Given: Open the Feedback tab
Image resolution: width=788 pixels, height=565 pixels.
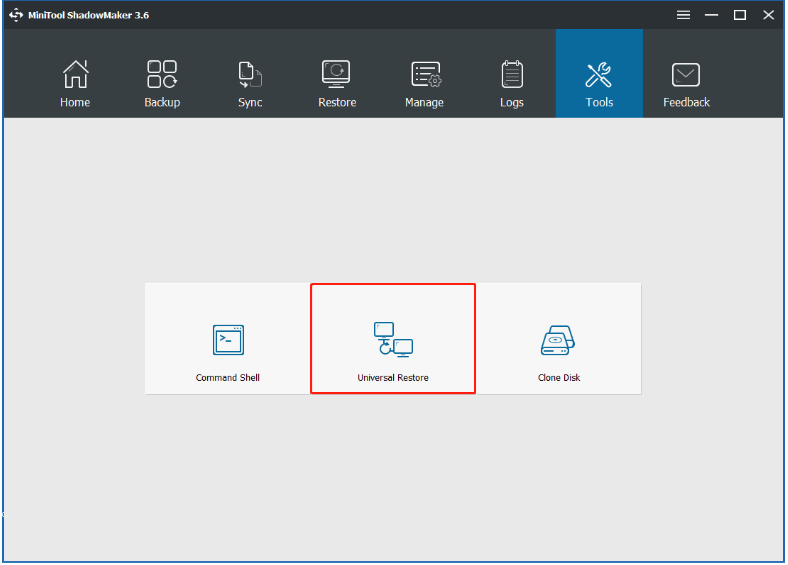Looking at the screenshot, I should tap(686, 83).
